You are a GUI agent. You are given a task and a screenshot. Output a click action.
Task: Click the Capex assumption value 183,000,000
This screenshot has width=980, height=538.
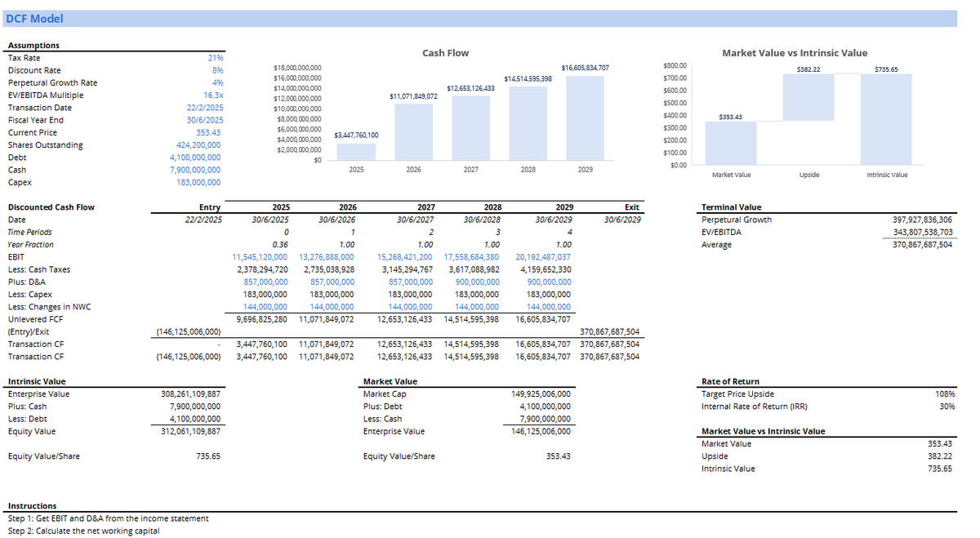point(198,181)
